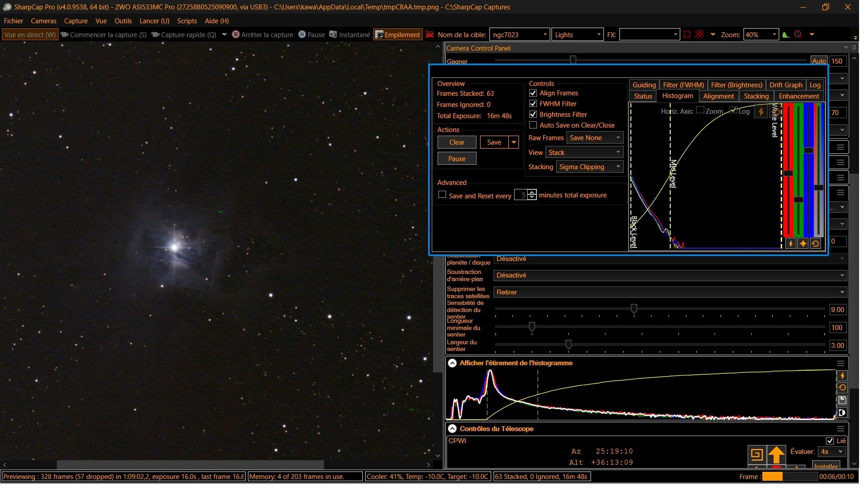868x496 pixels.
Task: Open the Aide (H) menu
Action: (x=217, y=21)
